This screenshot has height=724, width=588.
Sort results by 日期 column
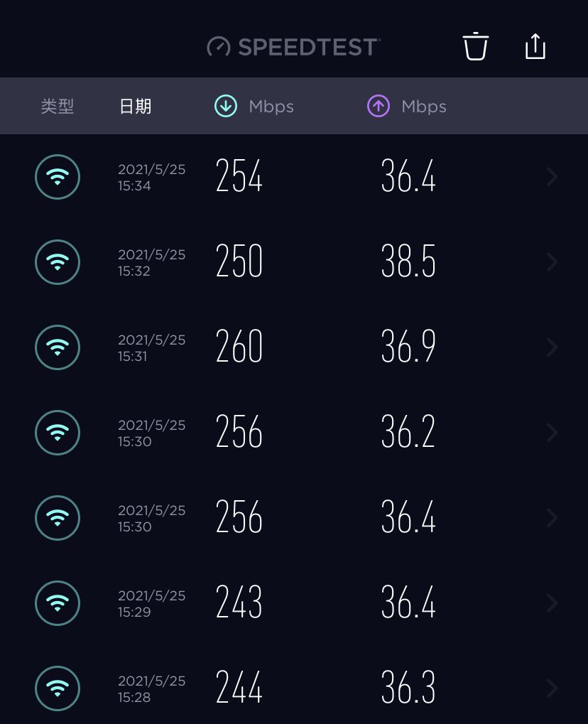[x=135, y=106]
